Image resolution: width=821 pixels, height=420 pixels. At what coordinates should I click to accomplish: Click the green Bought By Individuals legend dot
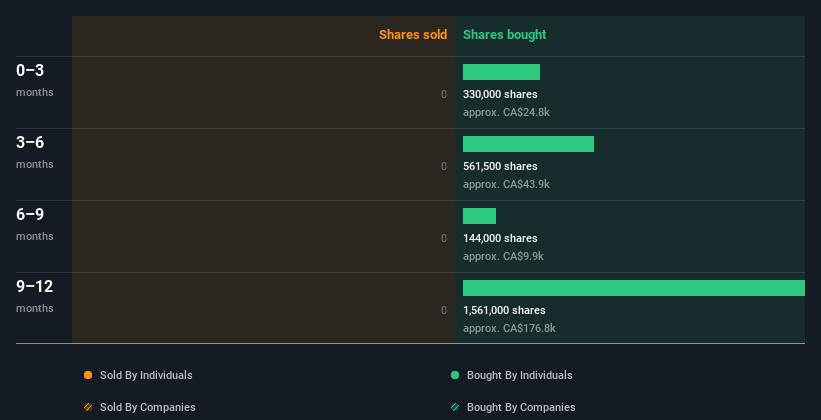(455, 375)
